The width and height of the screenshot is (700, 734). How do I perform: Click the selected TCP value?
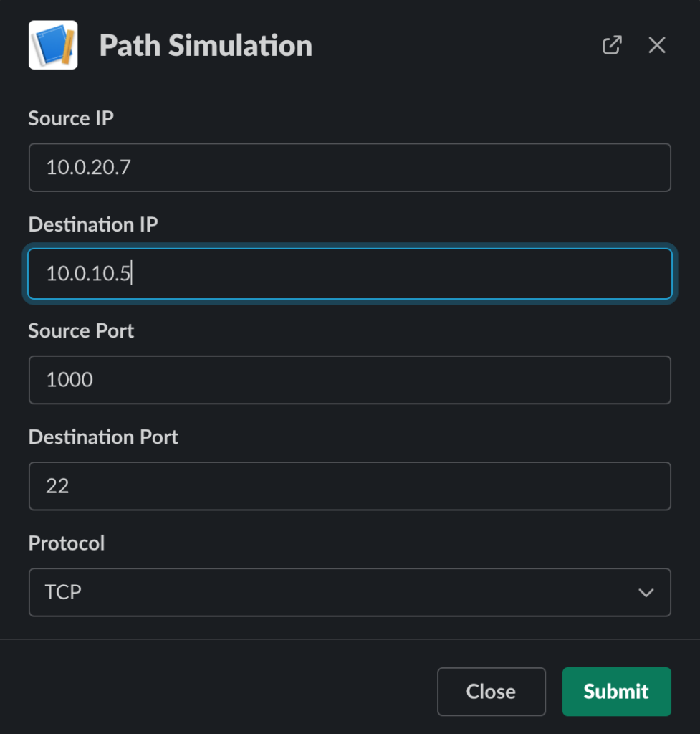(x=63, y=592)
